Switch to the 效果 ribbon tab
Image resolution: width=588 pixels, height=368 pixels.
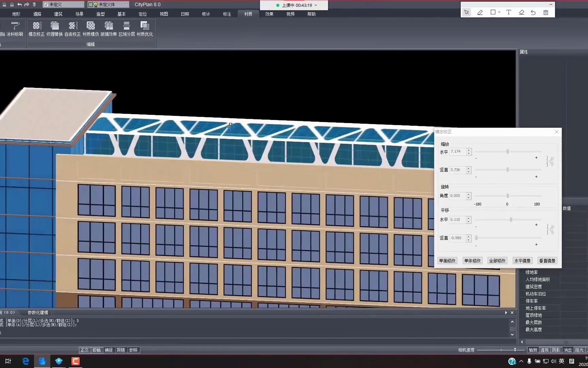269,14
